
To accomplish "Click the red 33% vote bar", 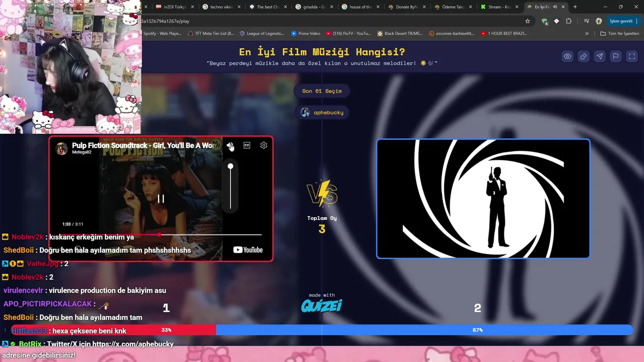I will pos(113,330).
